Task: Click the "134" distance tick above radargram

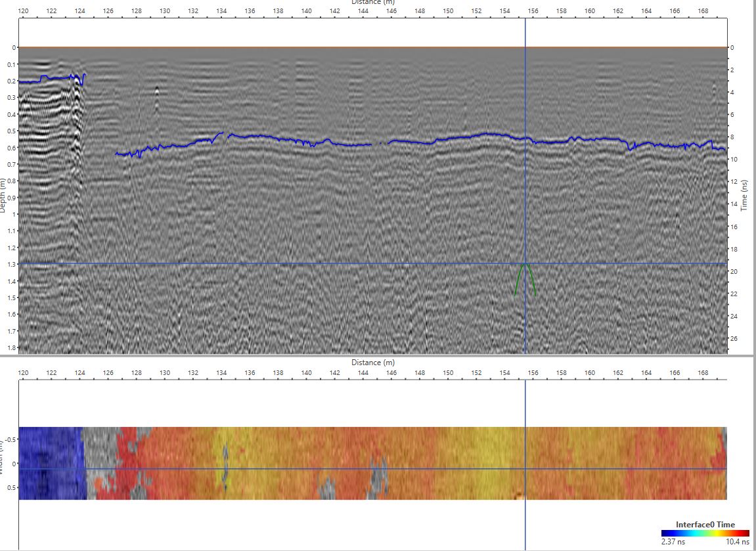Action: [221, 11]
